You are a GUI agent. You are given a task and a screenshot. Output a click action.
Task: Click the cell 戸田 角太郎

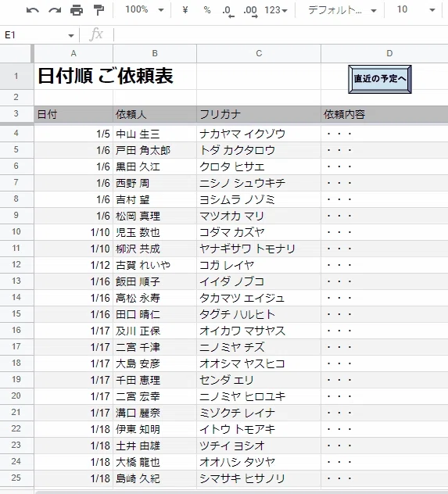(x=155, y=150)
